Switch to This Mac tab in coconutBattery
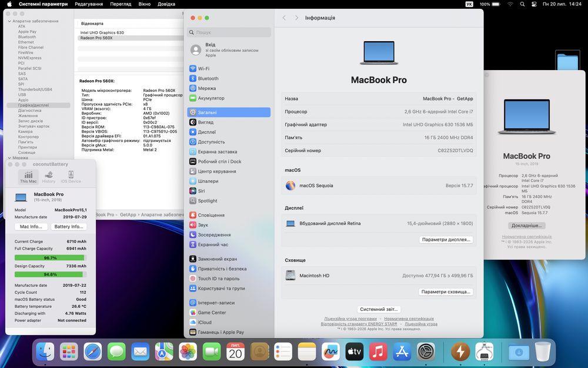This screenshot has height=368, width=588. [x=28, y=177]
